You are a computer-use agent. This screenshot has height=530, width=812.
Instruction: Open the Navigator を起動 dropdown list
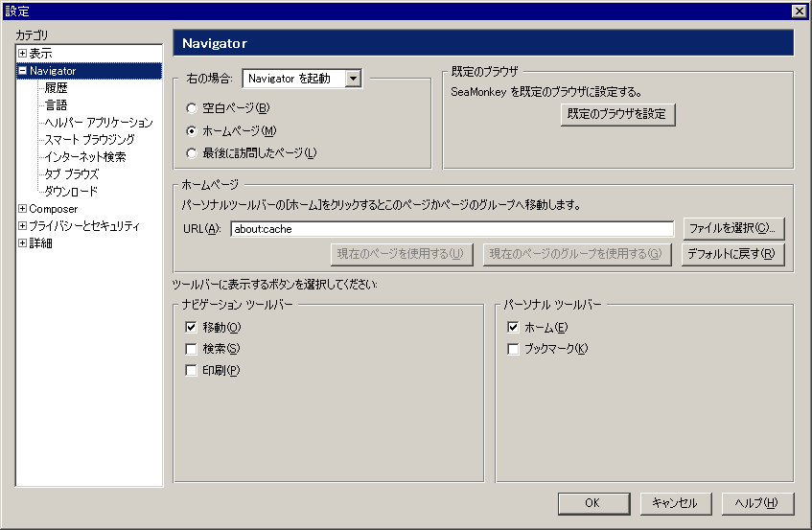[353, 79]
